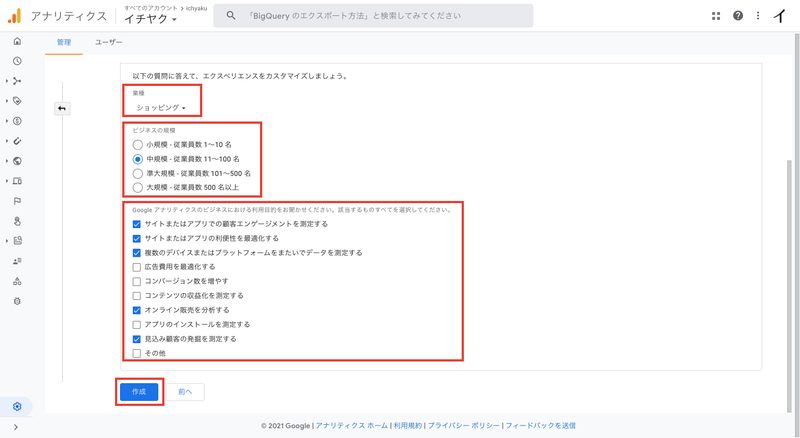Open the ショッピング industry dropdown

(161, 108)
